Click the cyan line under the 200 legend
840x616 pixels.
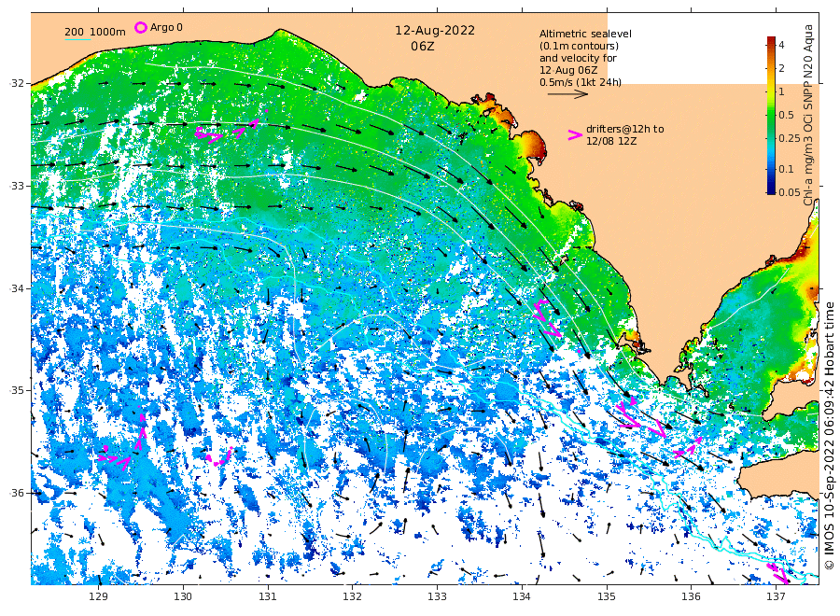point(77,39)
